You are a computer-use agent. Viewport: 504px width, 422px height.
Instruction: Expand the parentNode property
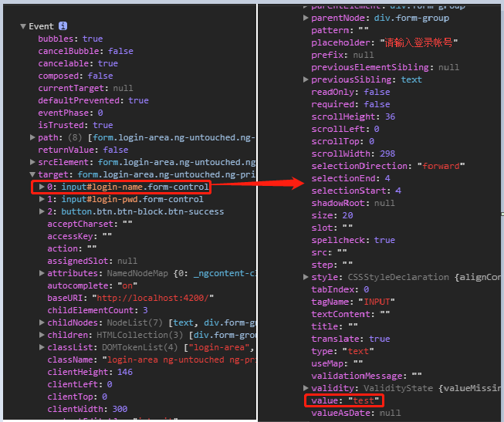click(306, 18)
